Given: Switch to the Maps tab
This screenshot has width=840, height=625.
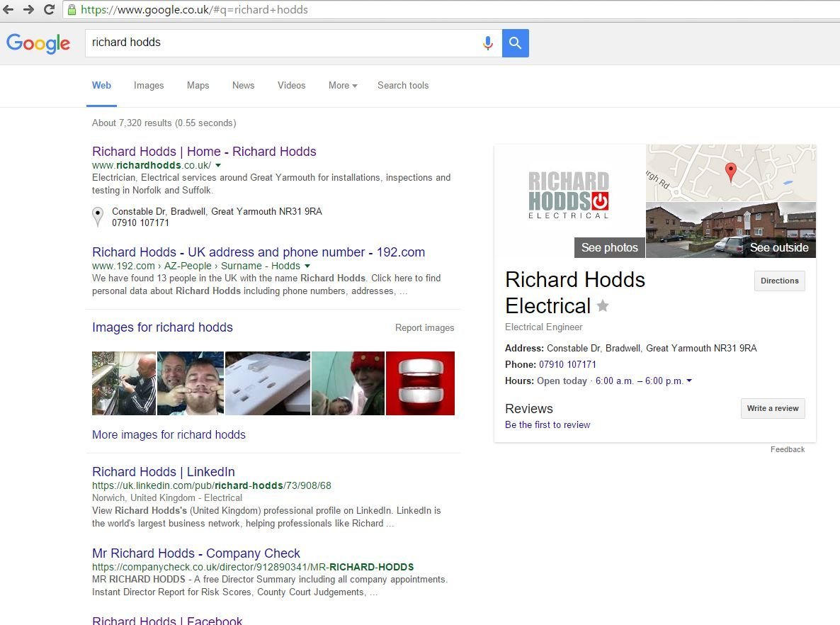Looking at the screenshot, I should click(x=198, y=85).
